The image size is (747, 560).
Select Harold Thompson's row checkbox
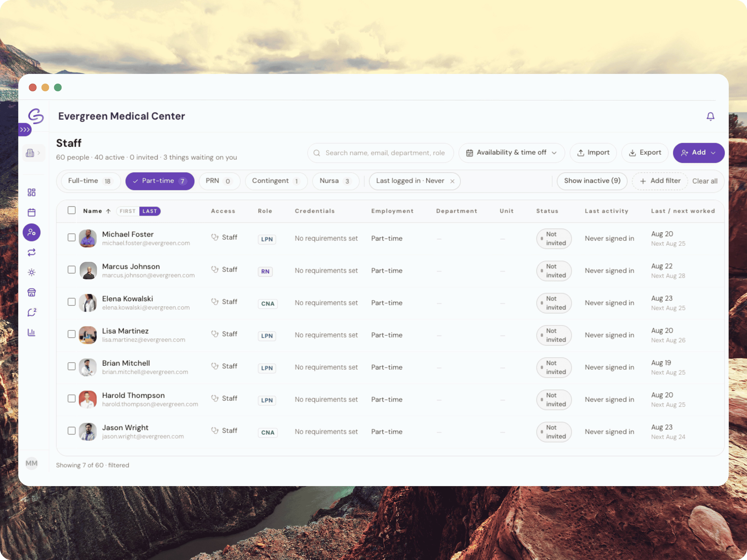[72, 399]
